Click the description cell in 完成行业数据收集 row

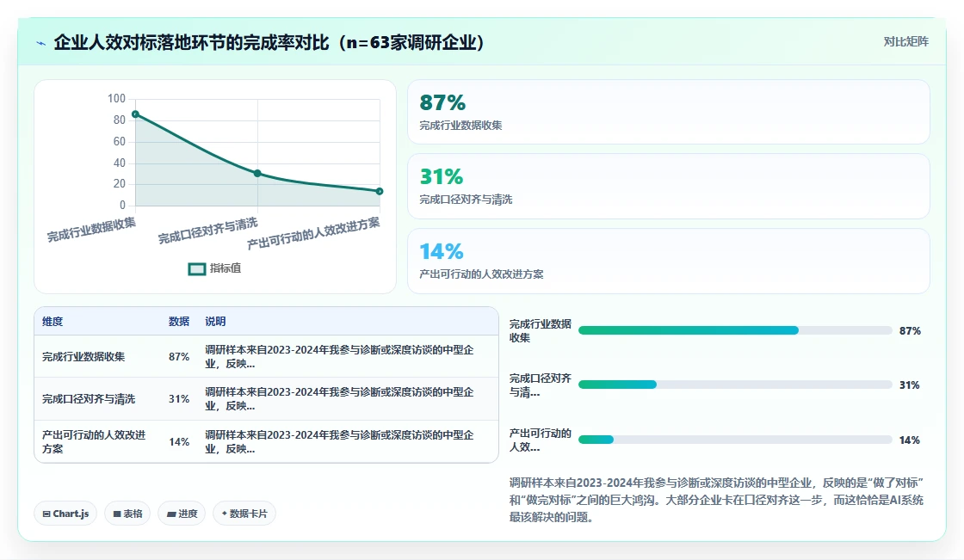(x=339, y=356)
